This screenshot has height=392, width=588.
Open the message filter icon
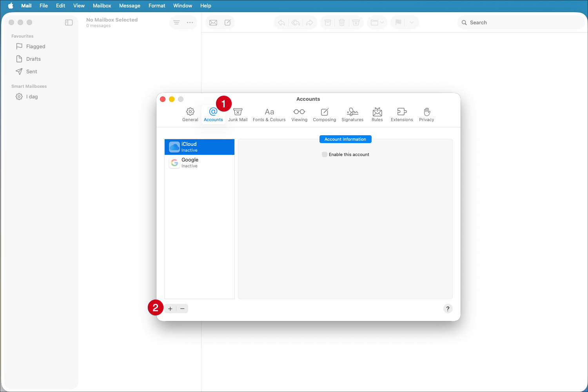176,22
